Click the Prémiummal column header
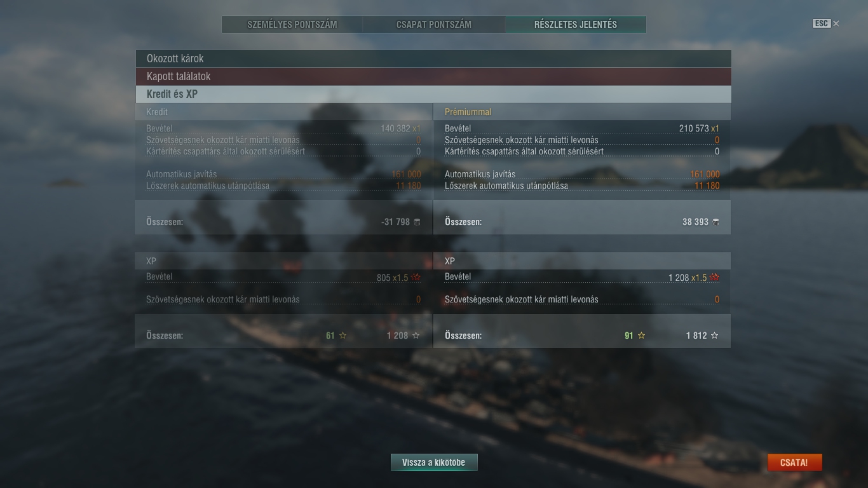 click(468, 112)
